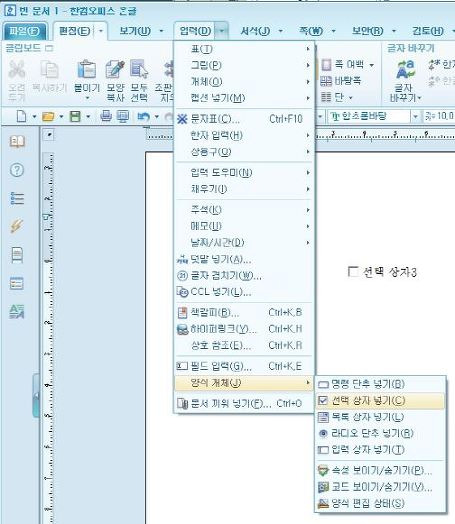
Task: Toggle 양식 편집 상태(S) in submenu
Action: pyautogui.click(x=380, y=503)
